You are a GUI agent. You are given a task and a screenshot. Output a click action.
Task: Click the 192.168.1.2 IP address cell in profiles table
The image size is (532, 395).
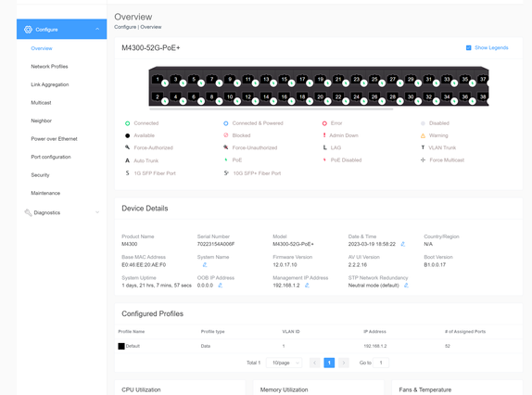point(375,346)
